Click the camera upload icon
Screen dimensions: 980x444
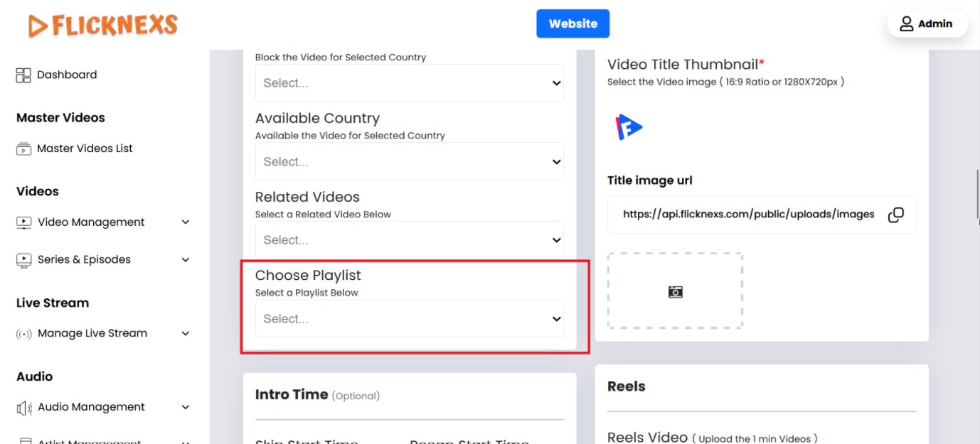point(675,292)
